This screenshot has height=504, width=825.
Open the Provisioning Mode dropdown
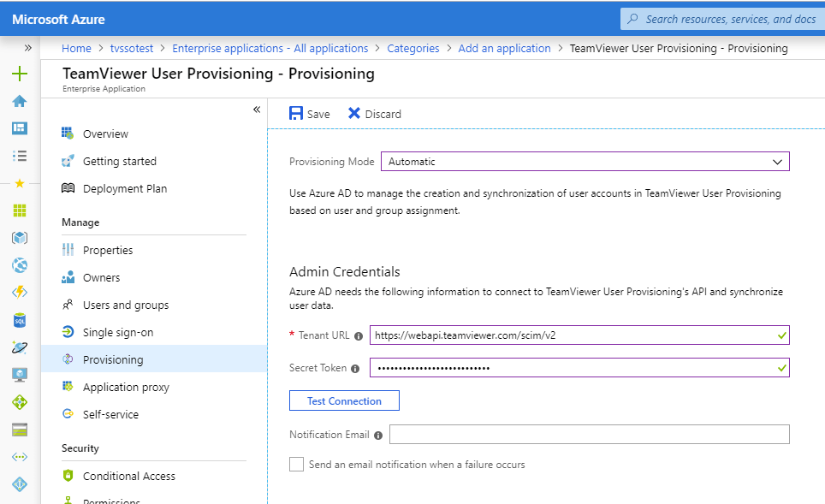point(585,162)
